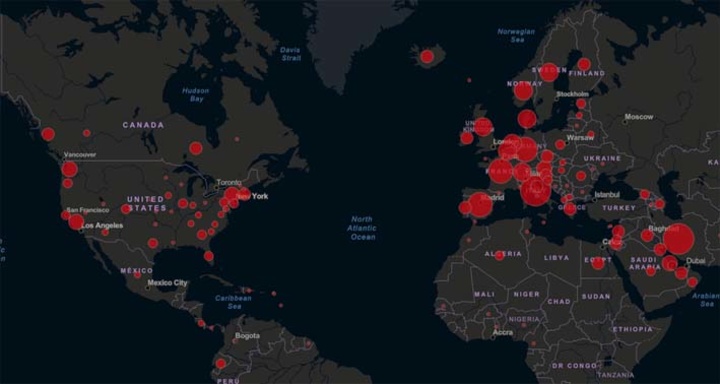Image resolution: width=720 pixels, height=384 pixels.
Task: Click the NIGER country label
Action: (526, 294)
